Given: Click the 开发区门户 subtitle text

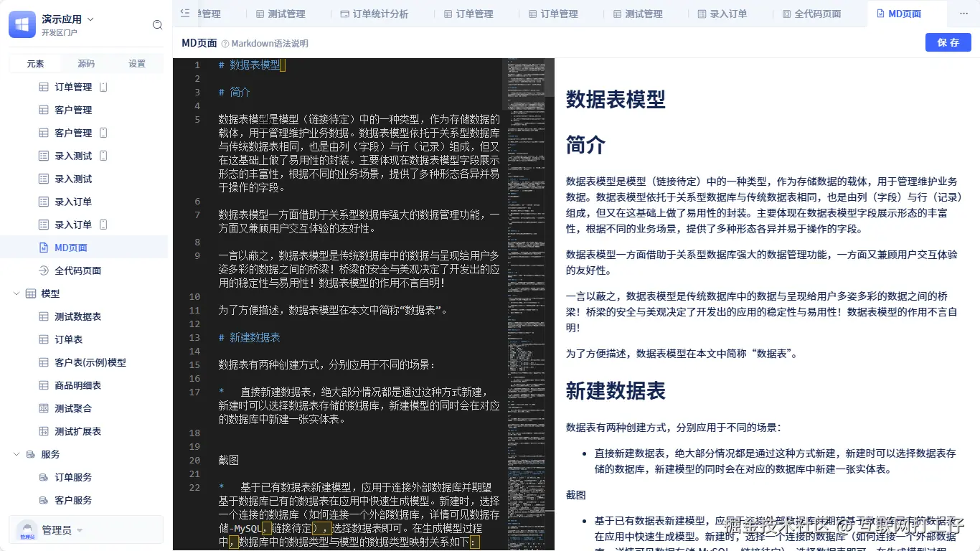Looking at the screenshot, I should pos(60,33).
